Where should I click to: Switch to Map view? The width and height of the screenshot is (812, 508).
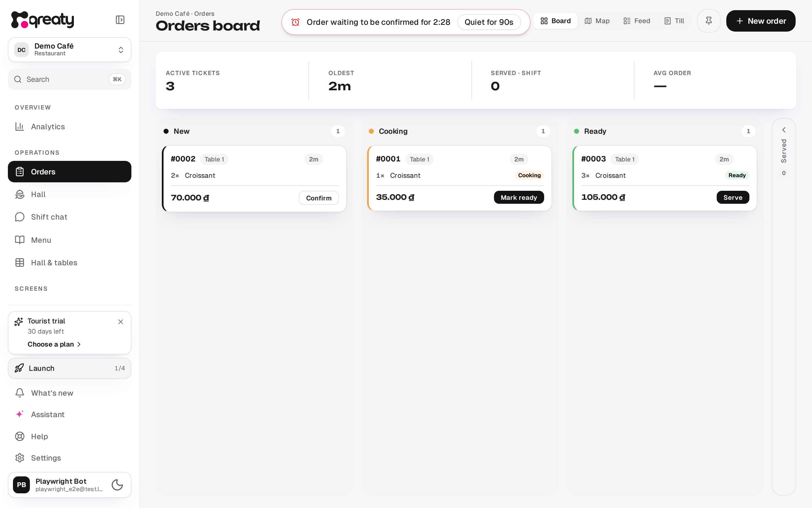(x=597, y=21)
